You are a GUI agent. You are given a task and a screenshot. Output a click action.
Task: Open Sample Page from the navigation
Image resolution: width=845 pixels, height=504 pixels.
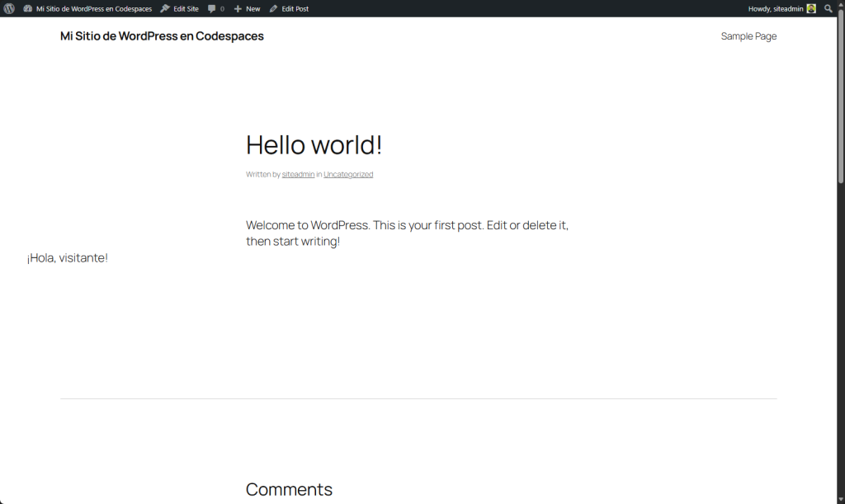point(748,36)
